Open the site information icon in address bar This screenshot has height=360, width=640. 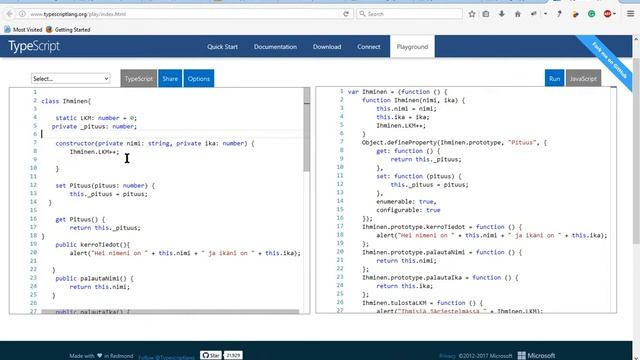click(x=22, y=14)
